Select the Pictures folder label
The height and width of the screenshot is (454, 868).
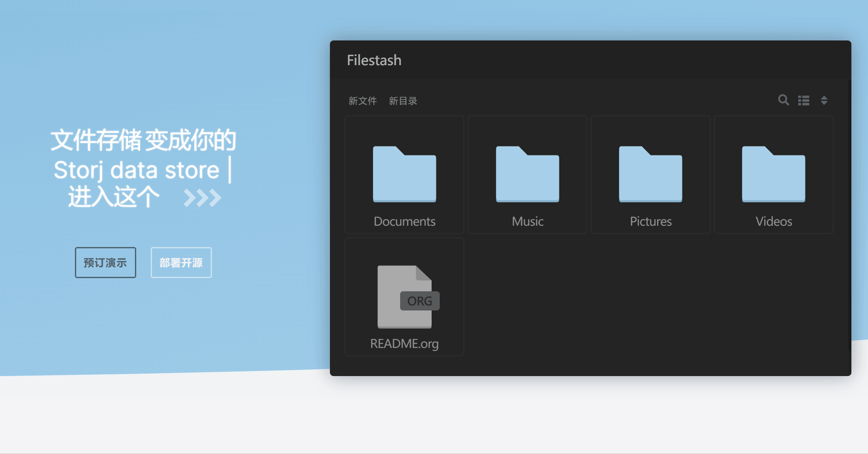(650, 221)
